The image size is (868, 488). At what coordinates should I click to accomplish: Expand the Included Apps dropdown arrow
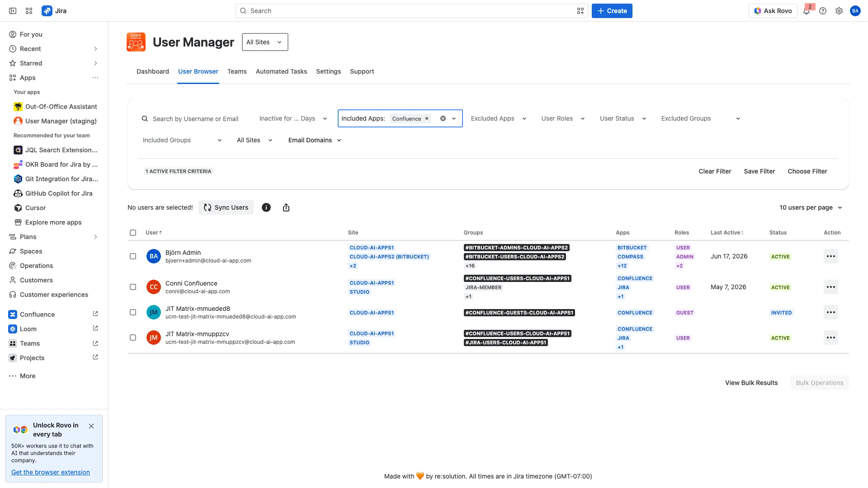pos(454,118)
